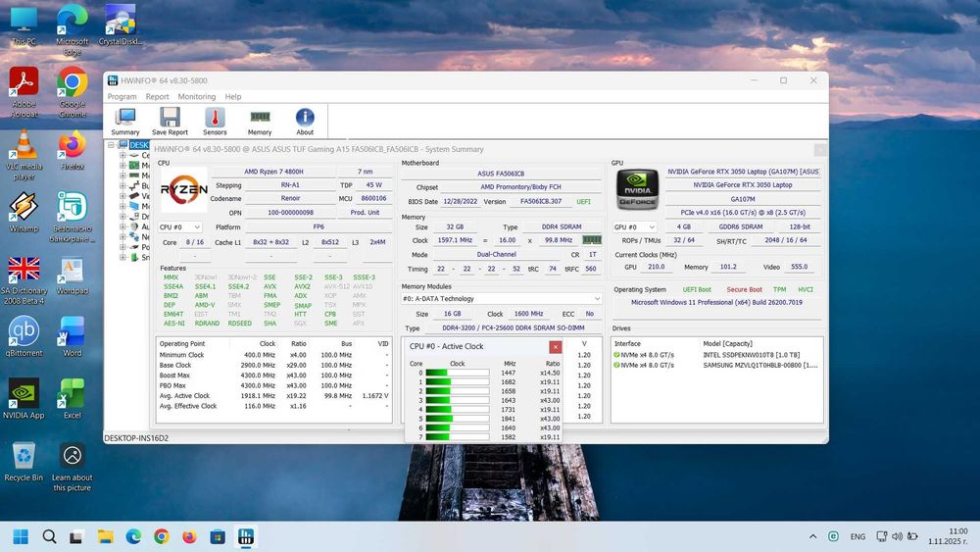Open Microsoft Store from the taskbar
The image size is (980, 552).
click(218, 536)
